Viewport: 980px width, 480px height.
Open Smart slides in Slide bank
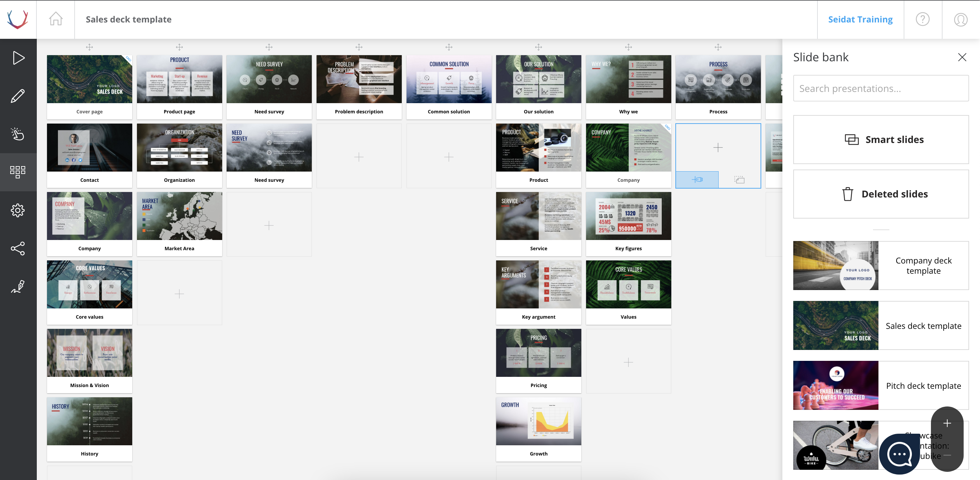pos(881,140)
